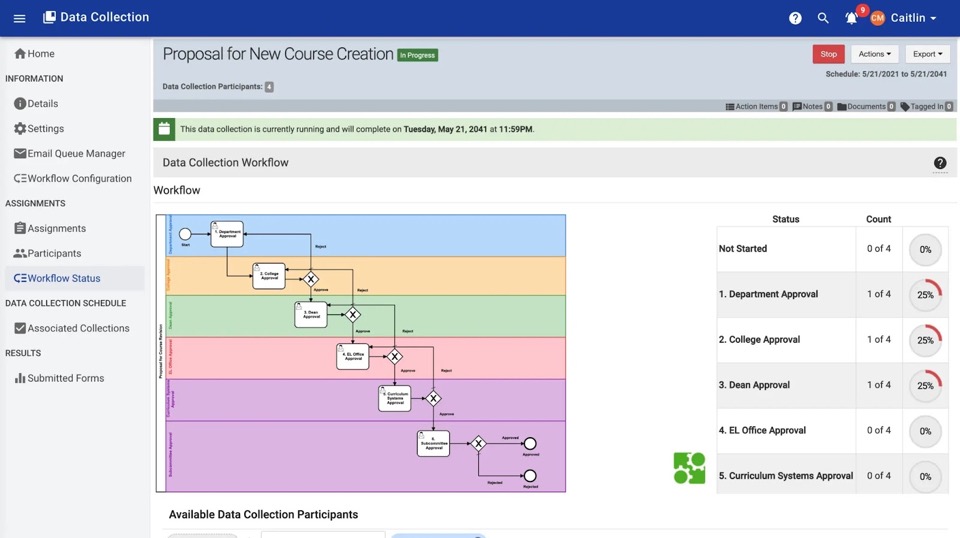Open Data Collection Workflow help icon
Viewport: 960px width, 538px height.
tap(940, 163)
